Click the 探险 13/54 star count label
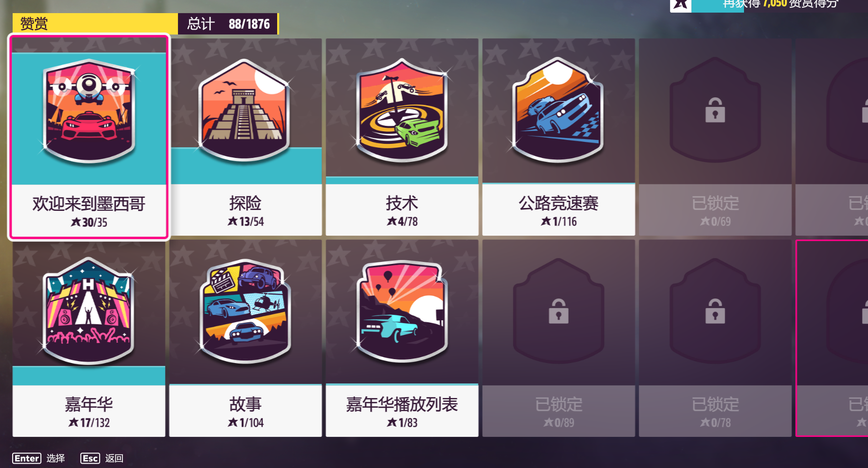Screen dimensions: 868x468 tap(246, 222)
